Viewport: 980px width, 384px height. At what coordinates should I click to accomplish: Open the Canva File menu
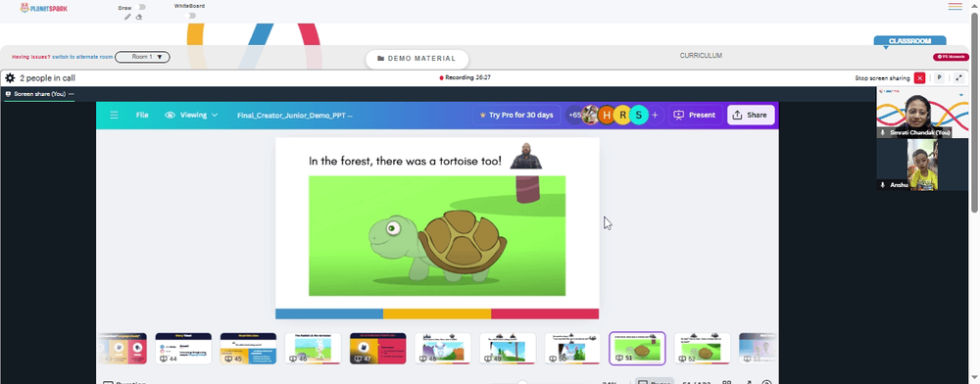coord(142,115)
